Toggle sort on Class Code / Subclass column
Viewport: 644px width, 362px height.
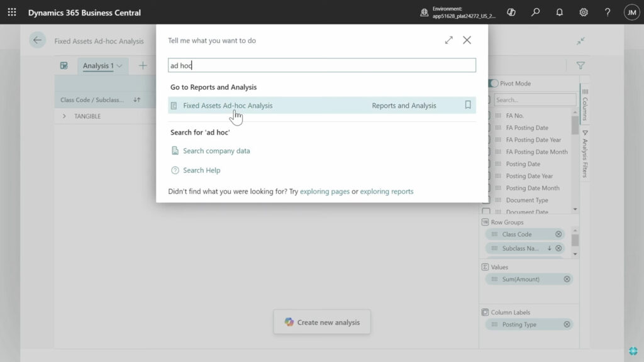(x=136, y=100)
